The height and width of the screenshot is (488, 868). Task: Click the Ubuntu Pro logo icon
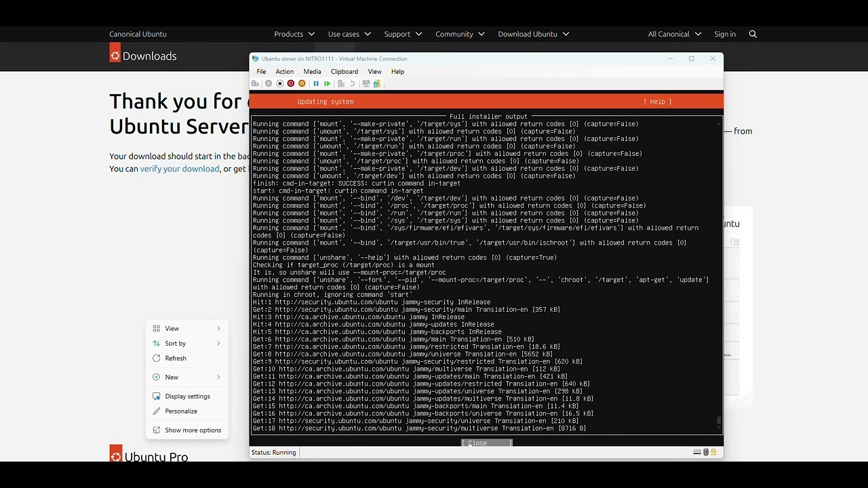[x=116, y=453]
